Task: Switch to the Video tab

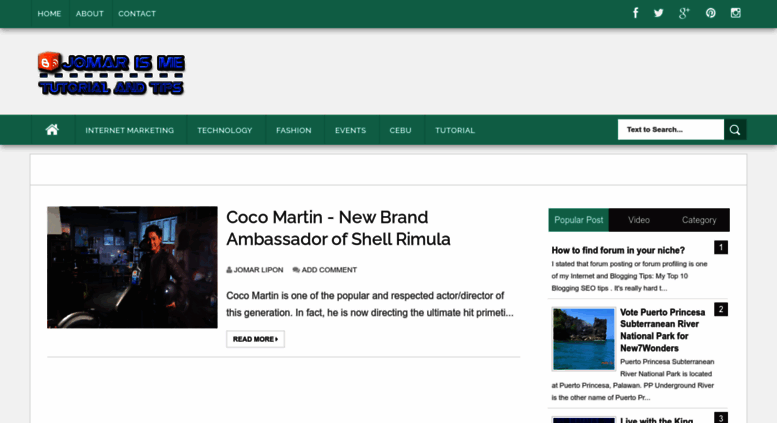Action: (639, 220)
